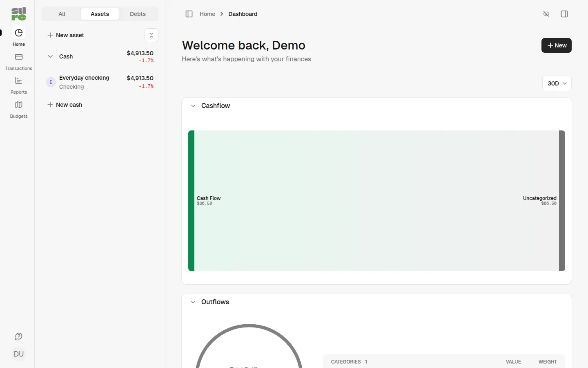Click the New asset link

[x=66, y=35]
